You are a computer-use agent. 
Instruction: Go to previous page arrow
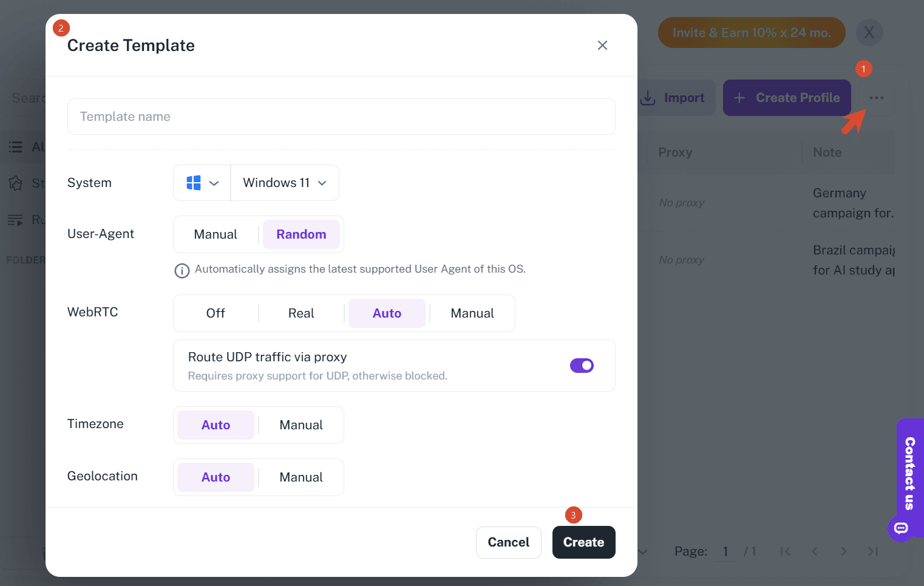[815, 551]
